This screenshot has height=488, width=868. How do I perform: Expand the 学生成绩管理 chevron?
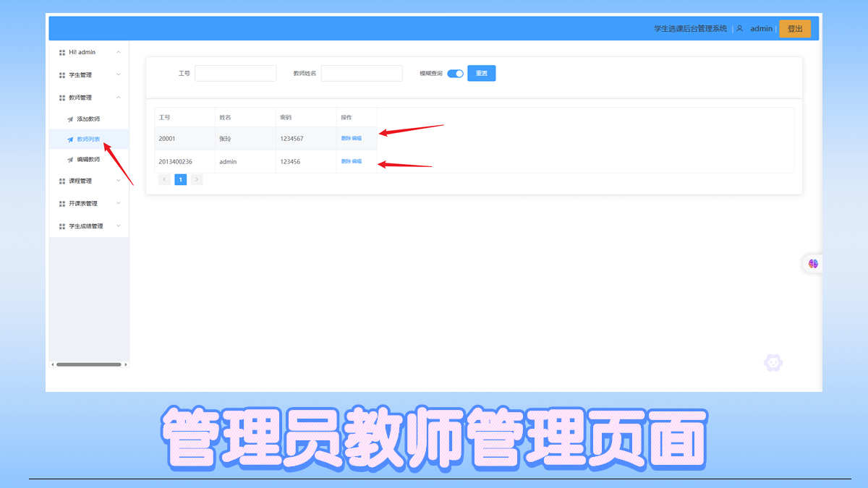[119, 226]
